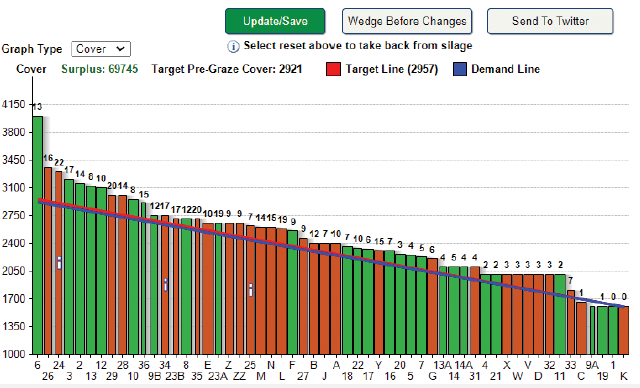The width and height of the screenshot is (640, 388).
Task: Select the orange bar for paddock G
Action: 432,306
